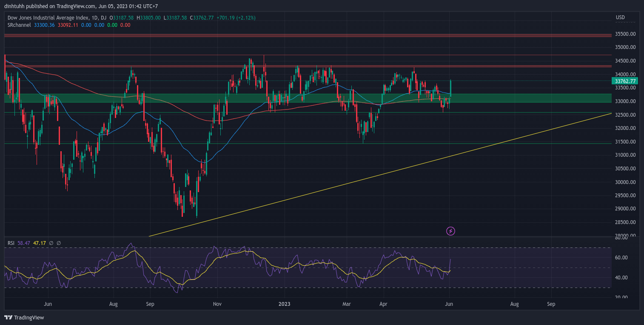Click the 60.00 RSI axis label
Viewport: 644px width, 325px height.
coord(621,258)
